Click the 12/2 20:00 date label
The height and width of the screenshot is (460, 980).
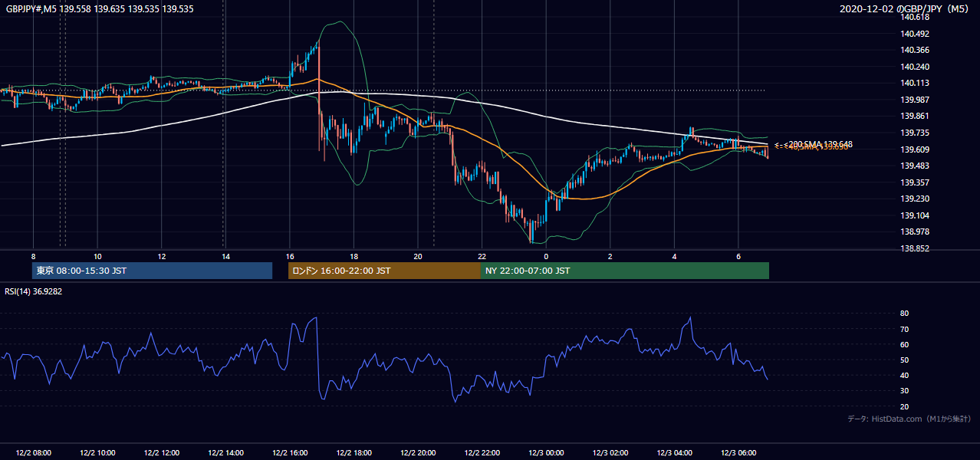(x=418, y=453)
